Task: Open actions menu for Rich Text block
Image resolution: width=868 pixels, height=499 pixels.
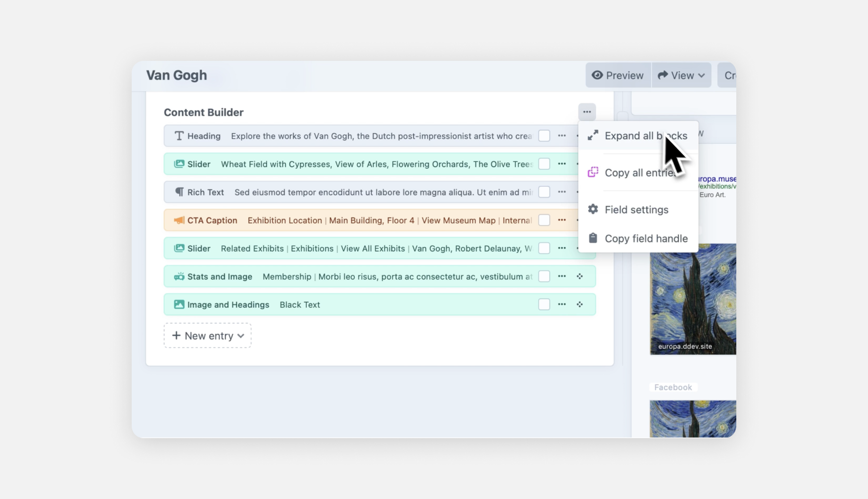Action: coord(562,192)
